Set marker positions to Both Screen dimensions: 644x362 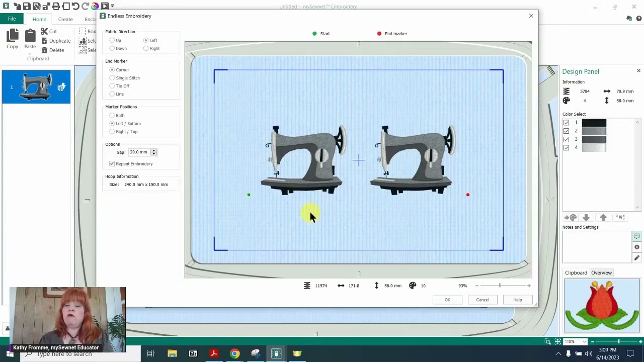(x=112, y=116)
